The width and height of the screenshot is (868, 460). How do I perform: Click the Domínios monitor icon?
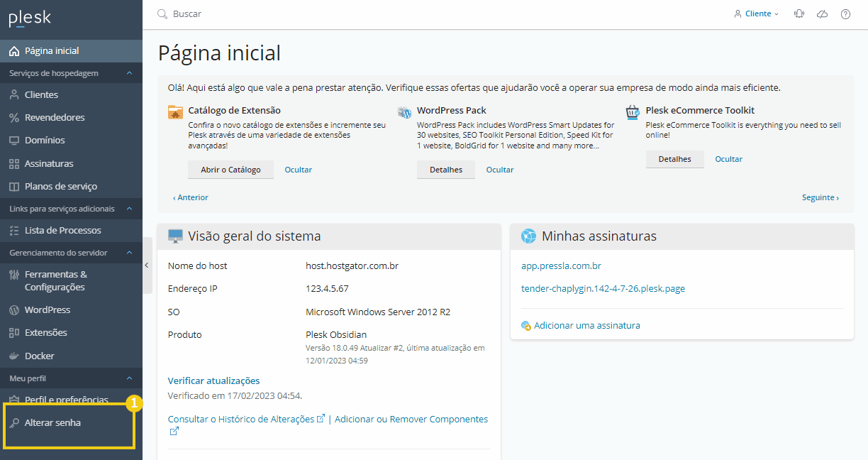[14, 141]
